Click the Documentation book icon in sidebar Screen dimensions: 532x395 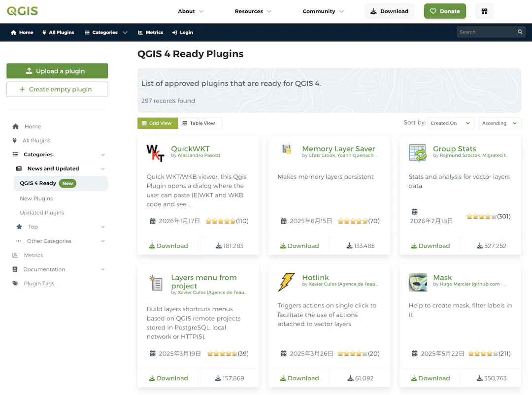(15, 269)
